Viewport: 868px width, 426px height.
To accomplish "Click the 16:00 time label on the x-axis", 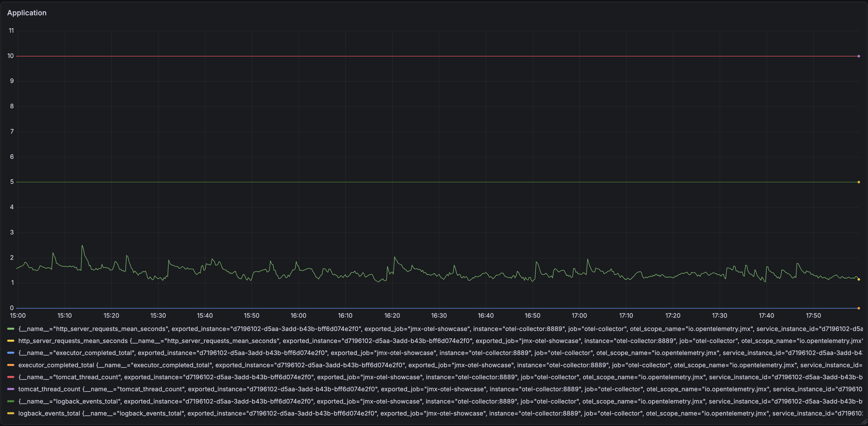I will pyautogui.click(x=298, y=316).
